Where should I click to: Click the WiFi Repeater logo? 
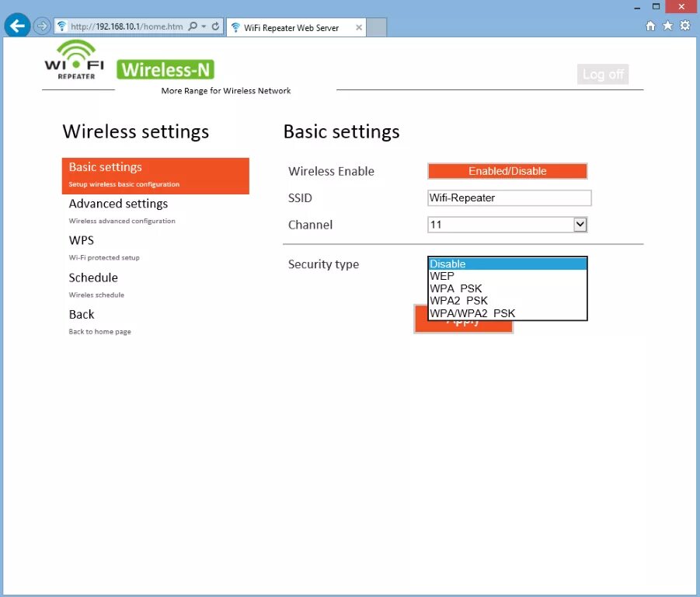click(x=75, y=60)
